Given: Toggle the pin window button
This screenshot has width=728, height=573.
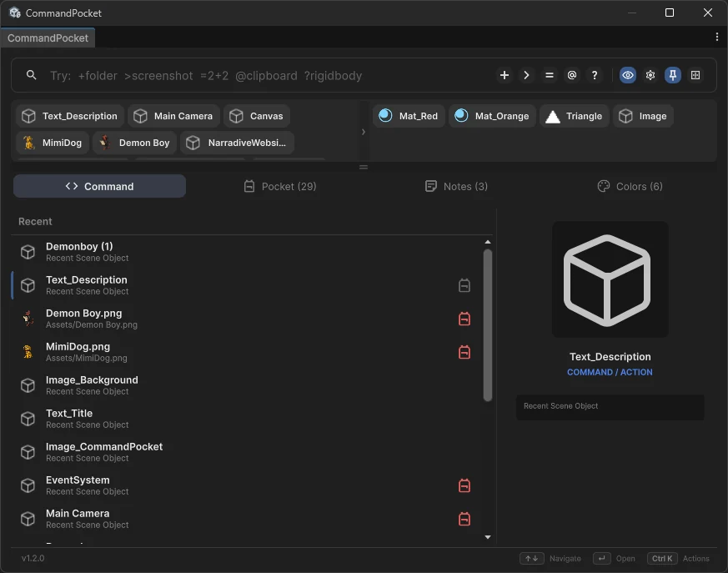Looking at the screenshot, I should click(673, 75).
